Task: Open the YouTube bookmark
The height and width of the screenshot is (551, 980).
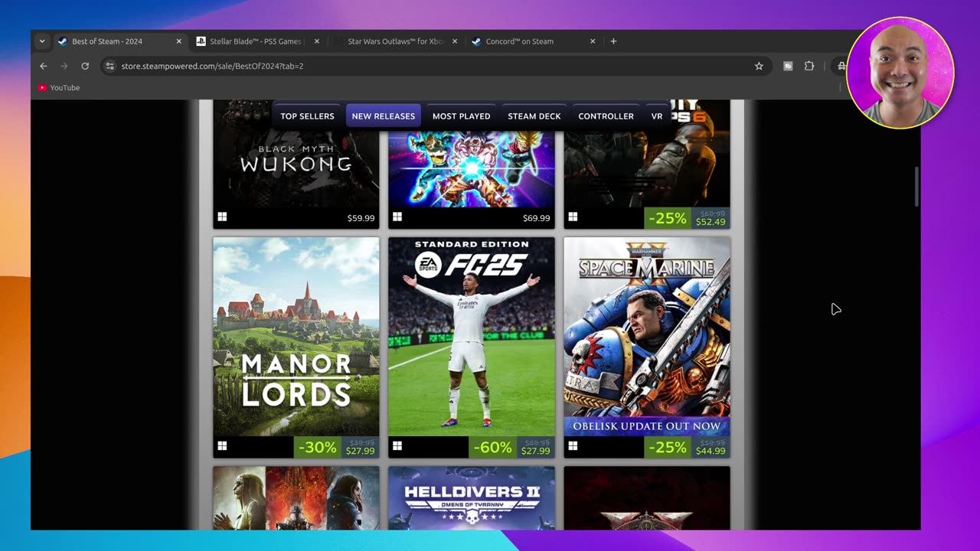Action: coord(59,88)
